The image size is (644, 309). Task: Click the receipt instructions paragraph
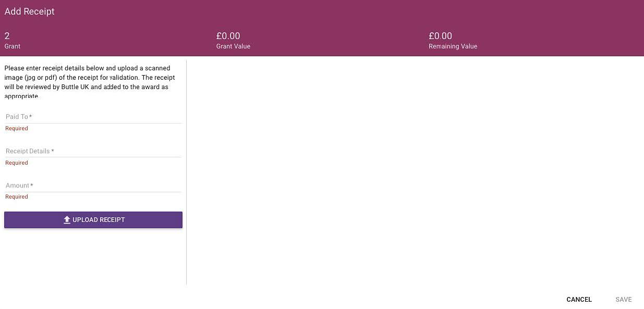[x=90, y=82]
